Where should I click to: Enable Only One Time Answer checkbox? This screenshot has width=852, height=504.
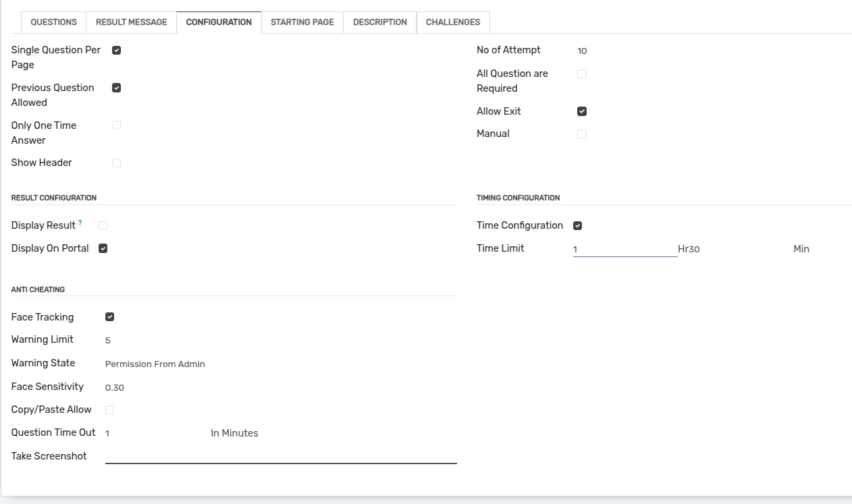pyautogui.click(x=116, y=125)
